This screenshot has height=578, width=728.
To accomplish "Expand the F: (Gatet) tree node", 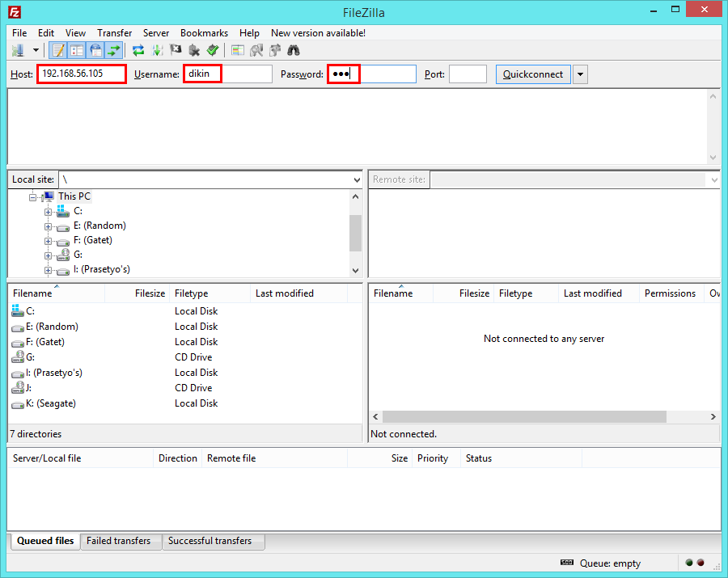I will tap(48, 241).
